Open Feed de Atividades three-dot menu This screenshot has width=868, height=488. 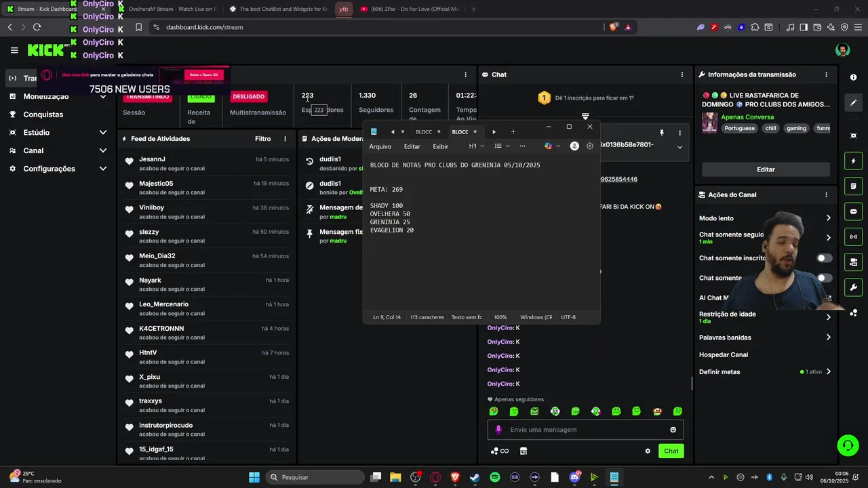tap(286, 139)
